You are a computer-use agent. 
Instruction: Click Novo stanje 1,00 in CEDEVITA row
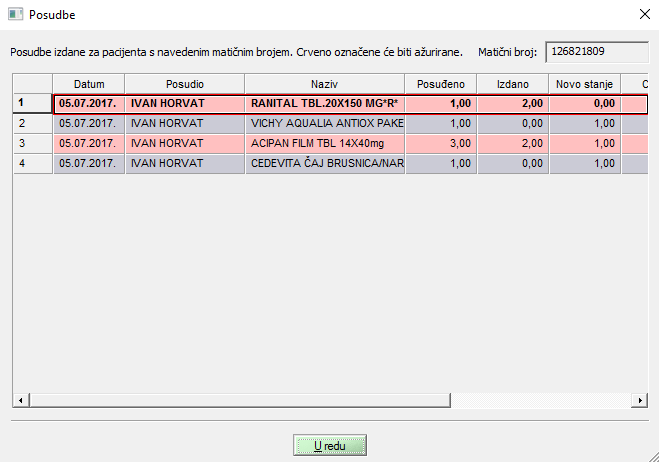tap(585, 164)
